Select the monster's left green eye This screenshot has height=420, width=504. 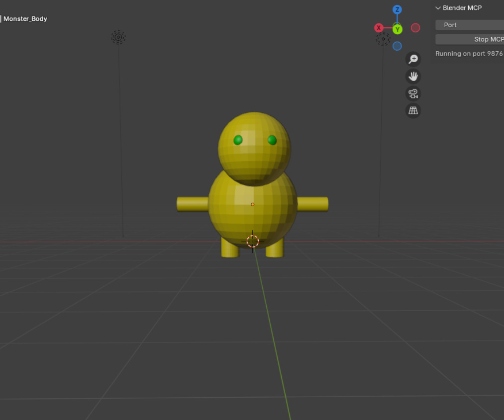click(x=238, y=140)
